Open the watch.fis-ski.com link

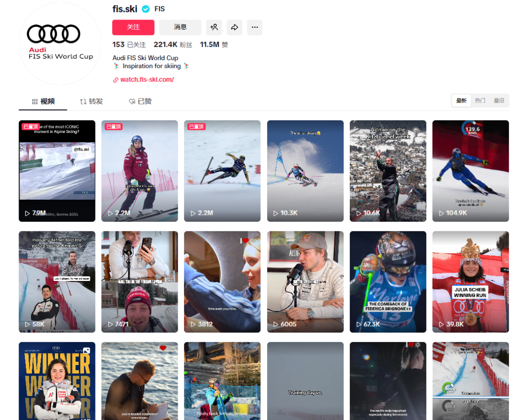(x=147, y=80)
